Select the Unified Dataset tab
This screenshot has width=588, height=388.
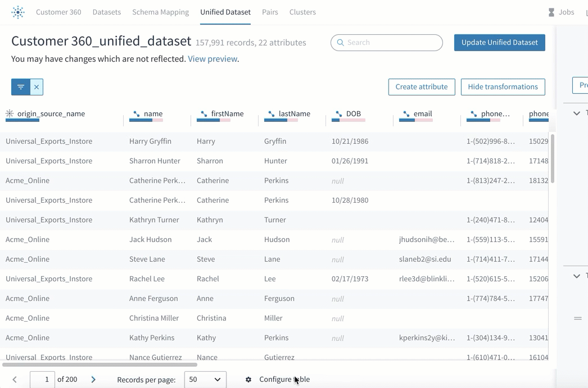(x=225, y=12)
